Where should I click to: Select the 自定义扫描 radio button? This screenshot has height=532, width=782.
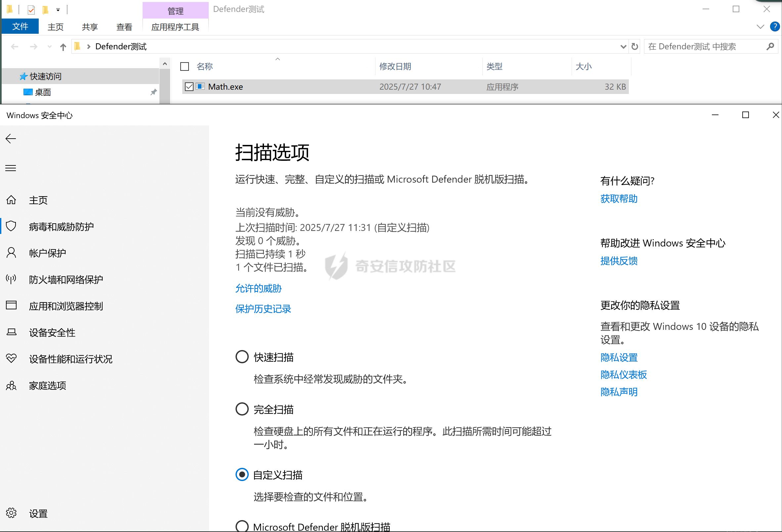pyautogui.click(x=242, y=474)
